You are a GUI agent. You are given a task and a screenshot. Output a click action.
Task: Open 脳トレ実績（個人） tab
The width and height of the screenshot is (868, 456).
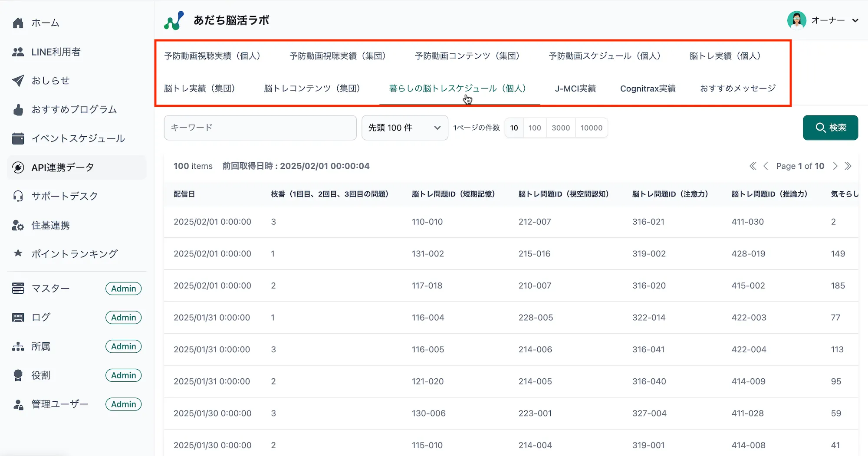click(x=725, y=56)
